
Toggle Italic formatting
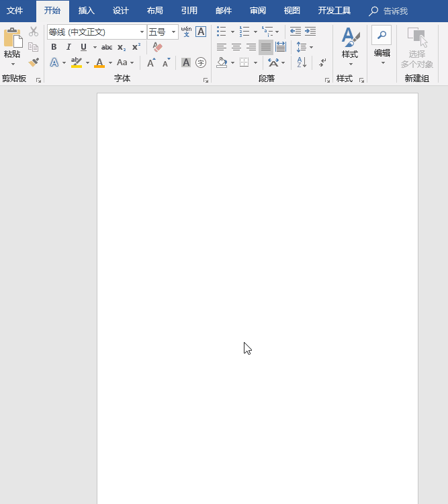pos(69,47)
